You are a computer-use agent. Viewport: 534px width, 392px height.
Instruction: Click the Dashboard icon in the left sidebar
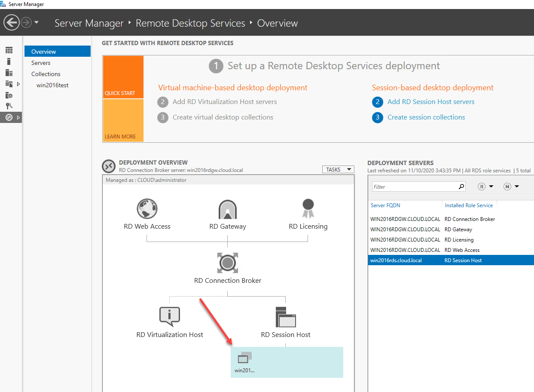(9, 50)
